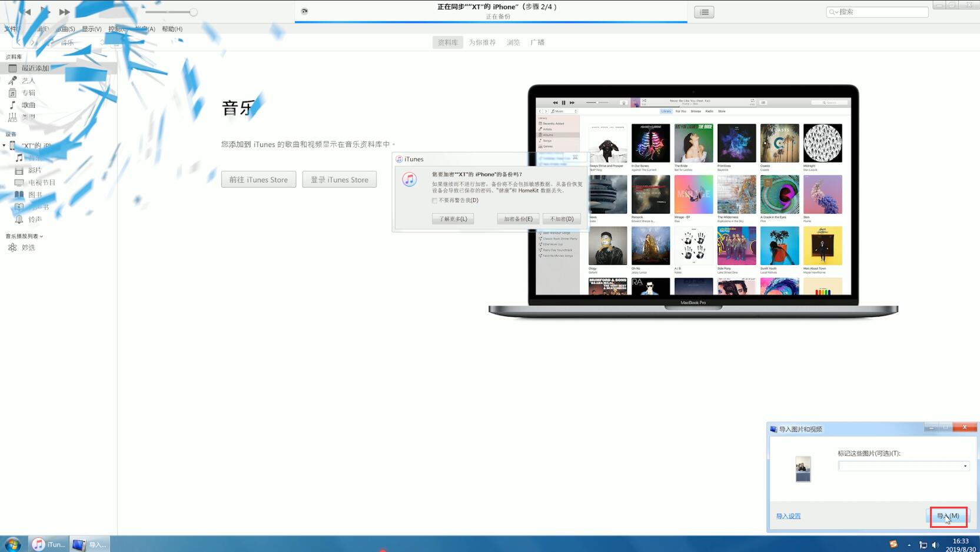Open the 歌曲(S) menu
Viewport: 980px width, 552px height.
click(x=65, y=29)
